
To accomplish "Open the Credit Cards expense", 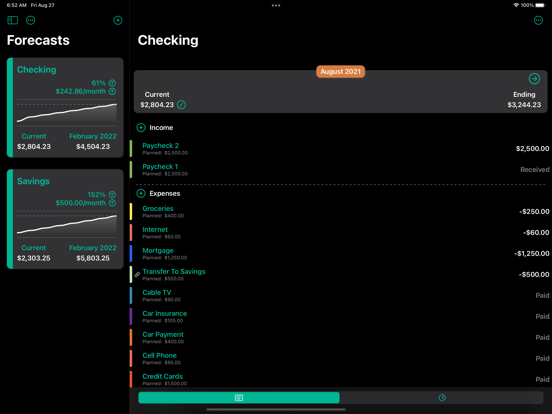I will click(340, 379).
